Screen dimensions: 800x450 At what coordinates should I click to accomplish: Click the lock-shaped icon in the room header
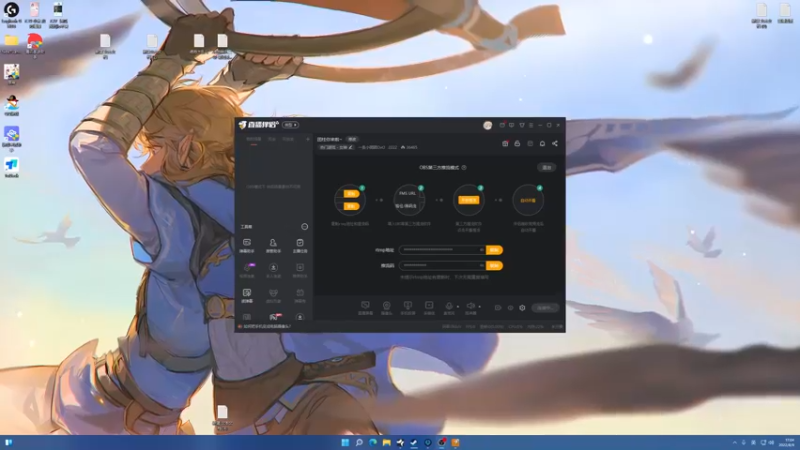(x=517, y=144)
